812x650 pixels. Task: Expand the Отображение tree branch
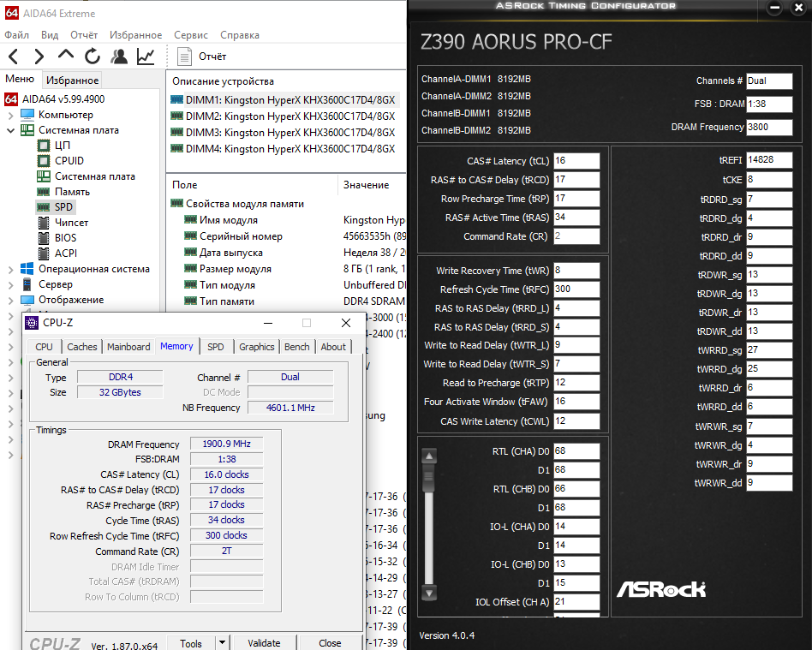11,301
